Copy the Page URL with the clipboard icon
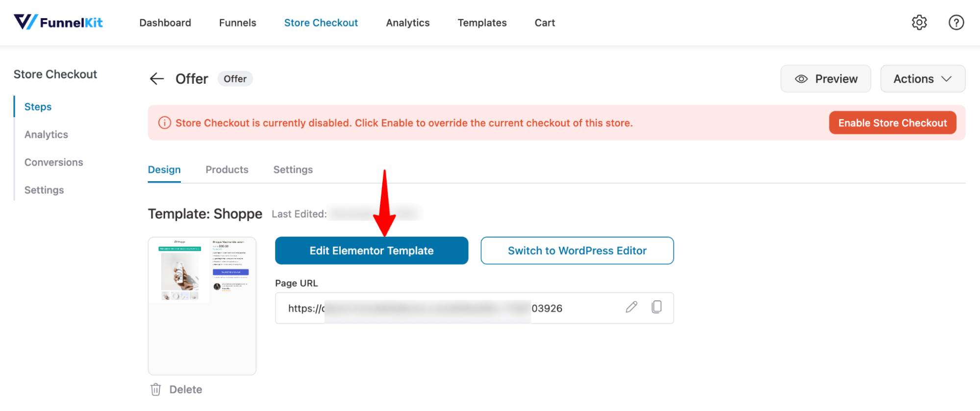Screen dimensions: 980x411 (x=656, y=307)
